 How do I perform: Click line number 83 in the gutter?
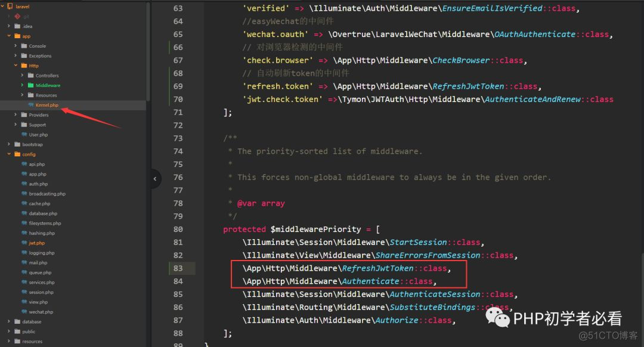178,268
